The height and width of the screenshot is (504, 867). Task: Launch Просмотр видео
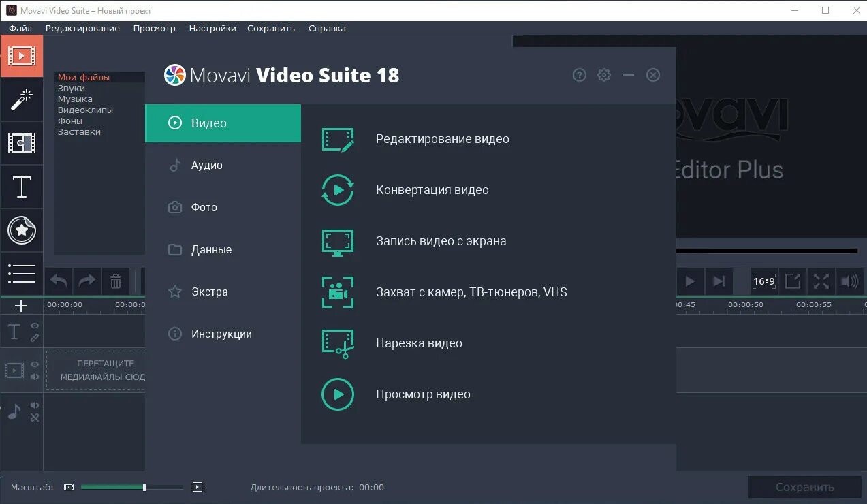point(423,394)
